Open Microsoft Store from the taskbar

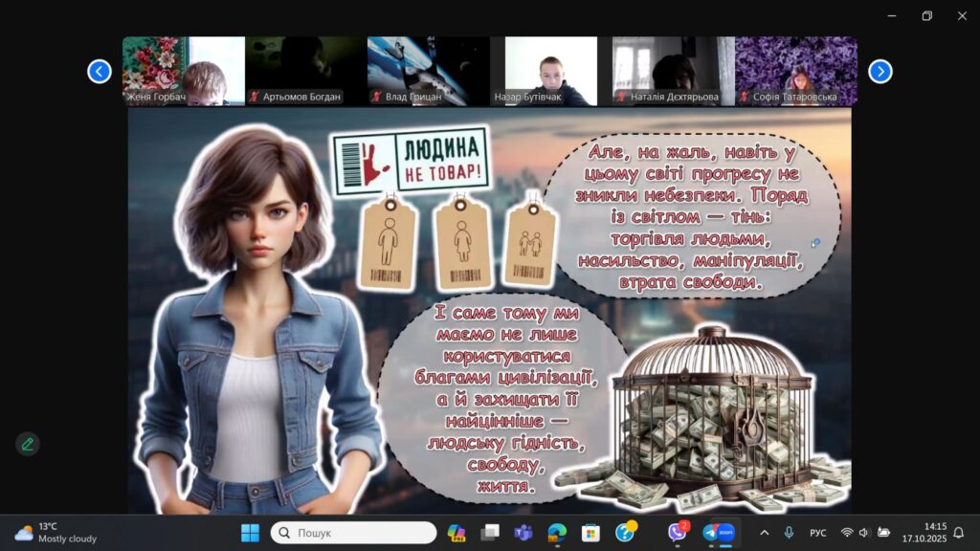point(590,533)
